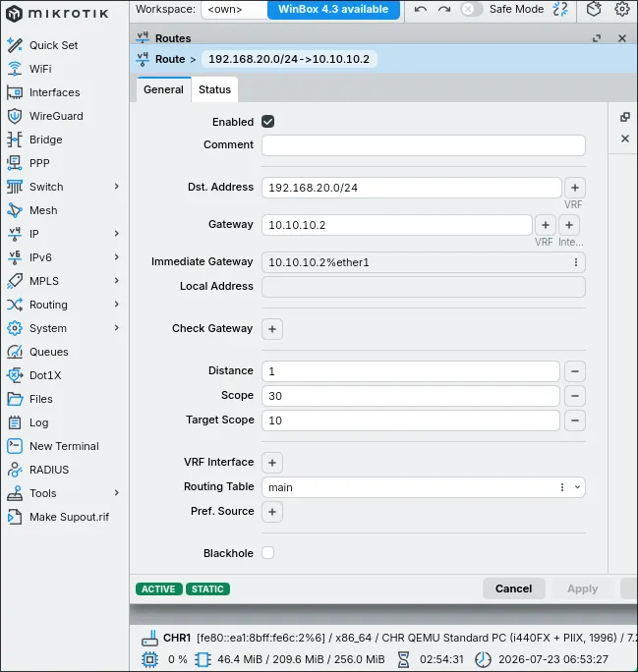The width and height of the screenshot is (638, 672).
Task: Open Routing Table three-dot menu
Action: tap(562, 487)
